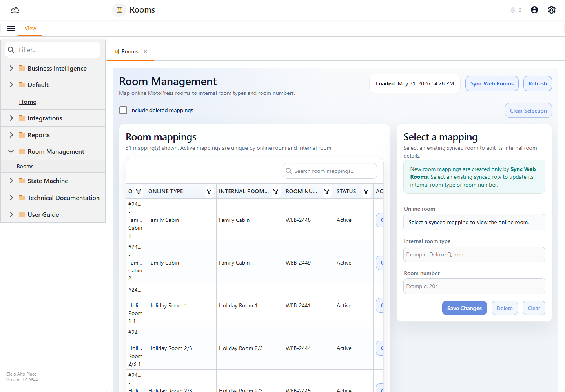The image size is (565, 392).
Task: Open the settings gear icon
Action: [x=552, y=10]
